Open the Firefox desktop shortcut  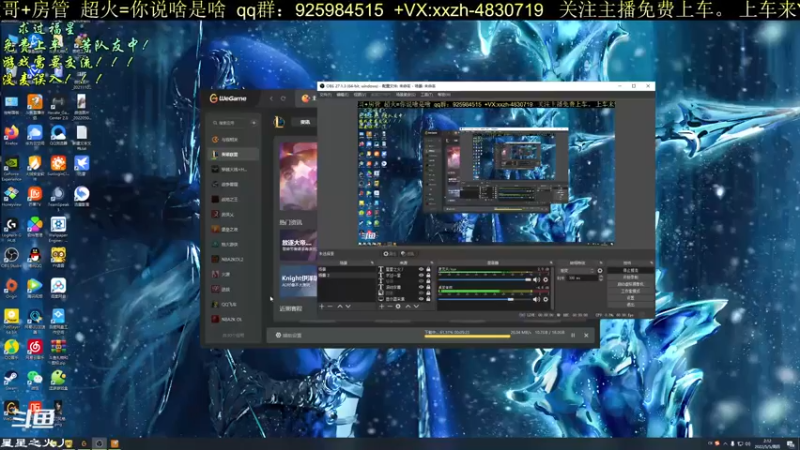point(11,134)
